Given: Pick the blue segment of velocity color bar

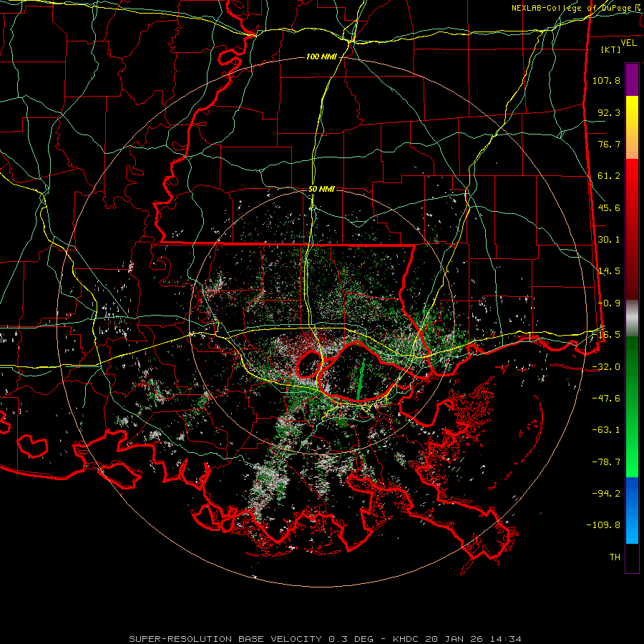Looking at the screenshot, I should point(632,510).
